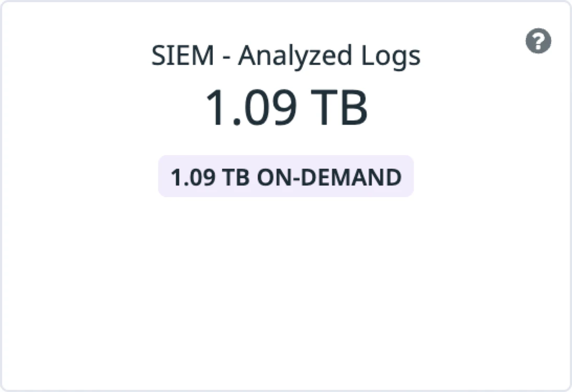Select the purple ON-DEMAND usage pill
The height and width of the screenshot is (392, 572).
click(285, 177)
